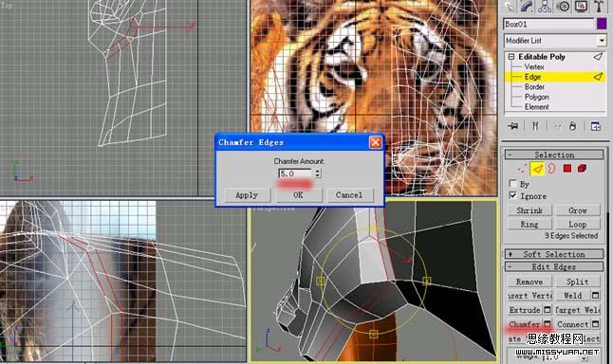Open the Motion command panel tab
This screenshot has height=364, width=613.
[x=563, y=6]
